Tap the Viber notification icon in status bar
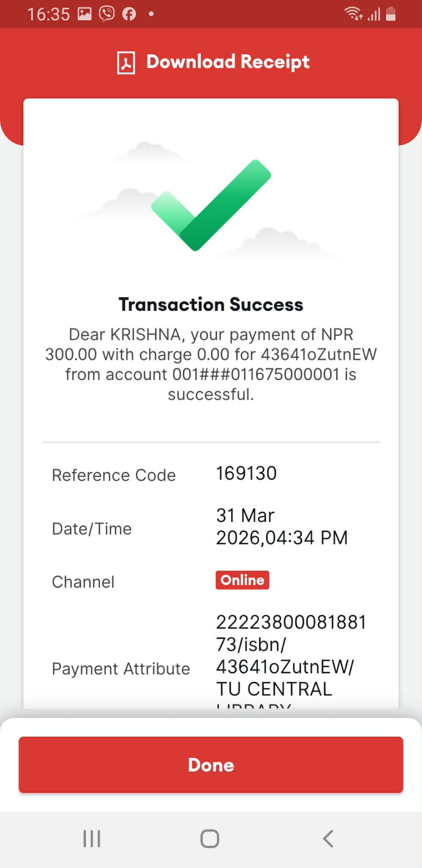 pyautogui.click(x=107, y=14)
